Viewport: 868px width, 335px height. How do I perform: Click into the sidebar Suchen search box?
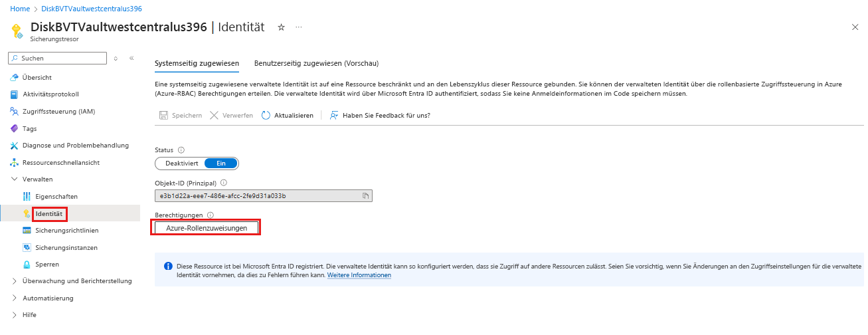coord(57,58)
